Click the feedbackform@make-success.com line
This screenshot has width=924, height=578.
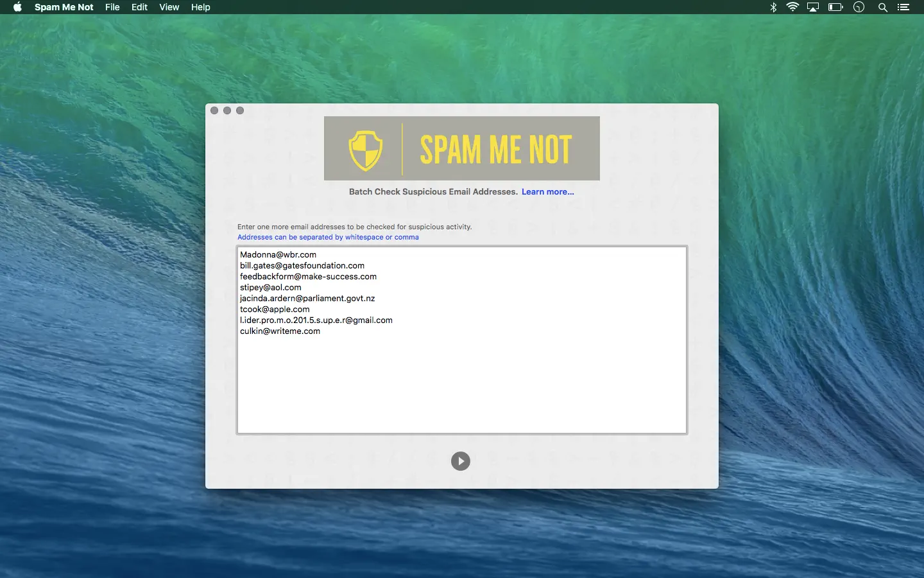click(308, 276)
